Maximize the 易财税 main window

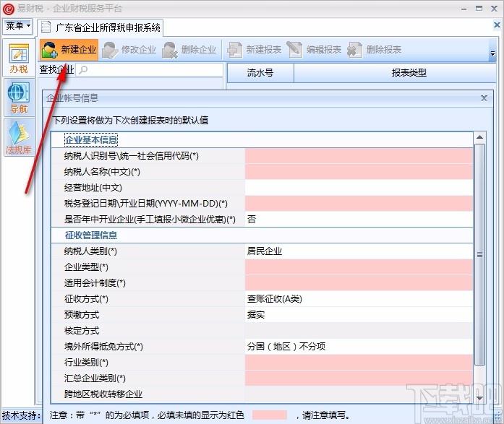(479, 9)
